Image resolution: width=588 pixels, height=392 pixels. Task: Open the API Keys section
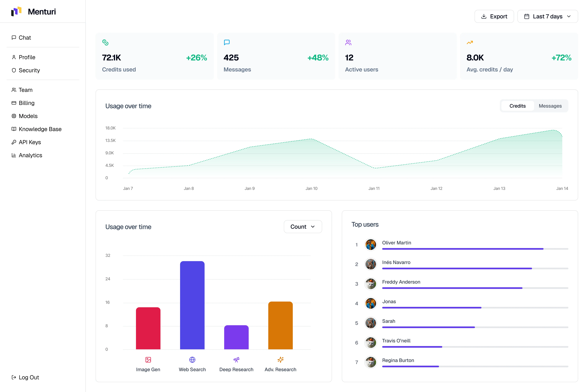[x=30, y=142]
